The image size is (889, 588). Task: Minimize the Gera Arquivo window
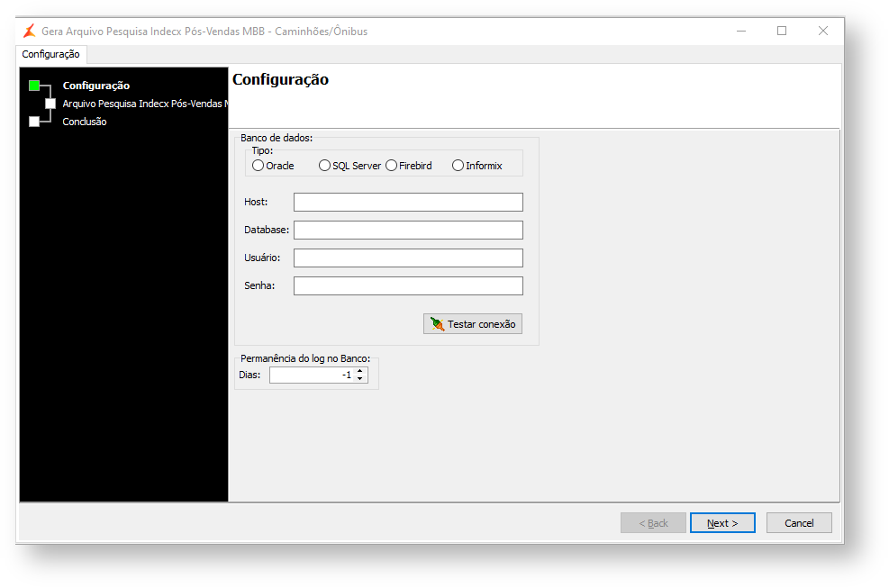[x=741, y=31]
